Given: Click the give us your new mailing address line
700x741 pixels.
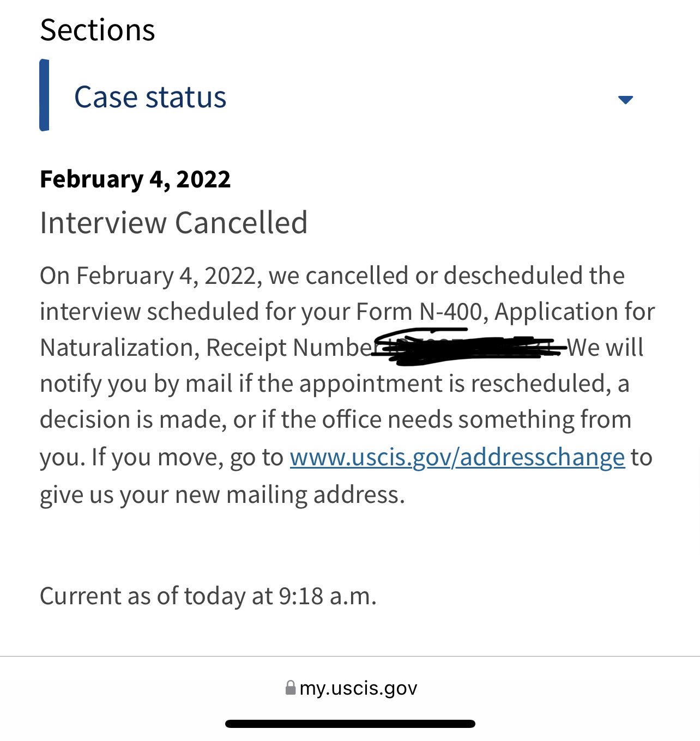Looking at the screenshot, I should click(222, 495).
